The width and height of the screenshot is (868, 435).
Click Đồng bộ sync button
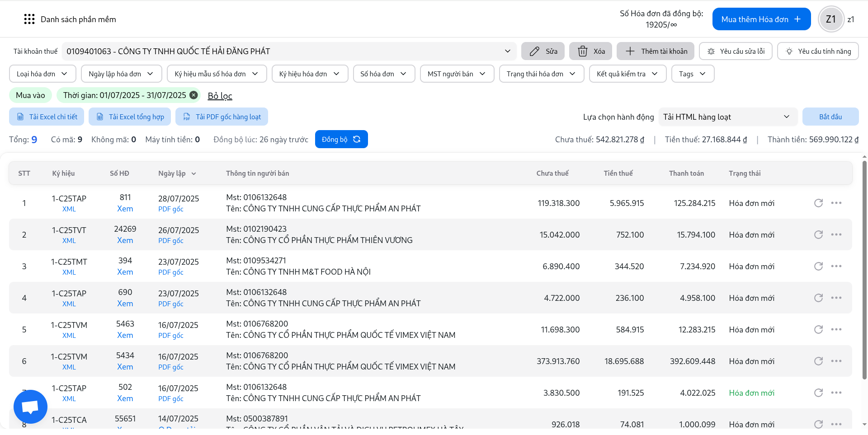tap(341, 139)
